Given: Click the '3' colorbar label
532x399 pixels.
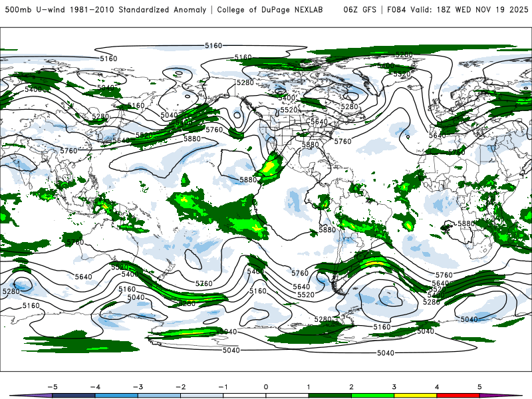Looking at the screenshot, I should (x=394, y=387).
